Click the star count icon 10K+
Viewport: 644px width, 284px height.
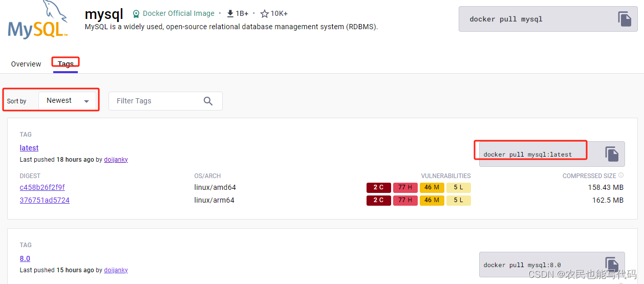click(264, 14)
